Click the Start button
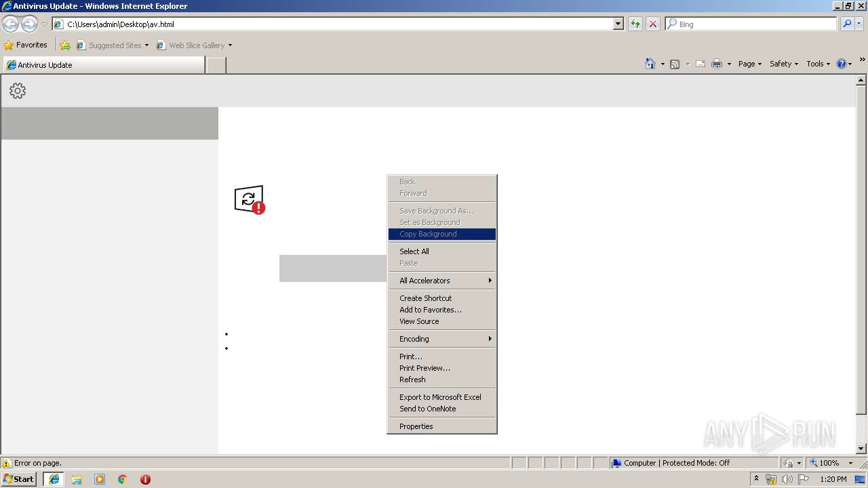This screenshot has width=868, height=488. coord(19,479)
